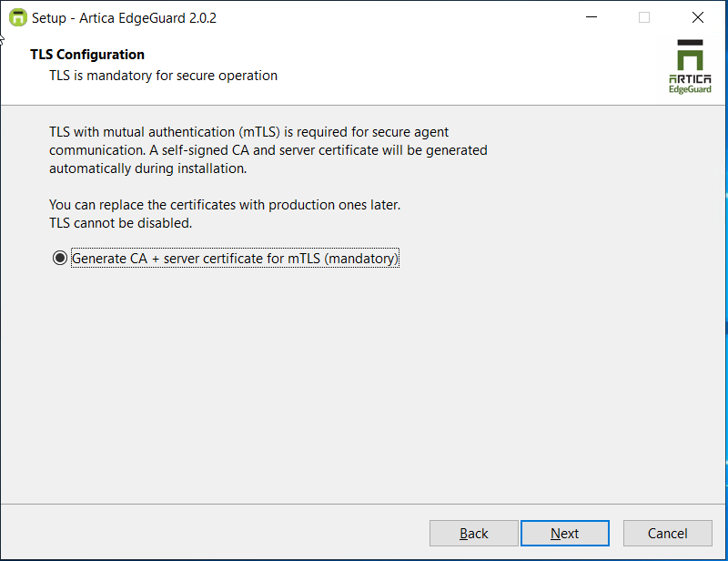The width and height of the screenshot is (728, 561).
Task: Click the setup icon in title bar
Action: [x=18, y=17]
